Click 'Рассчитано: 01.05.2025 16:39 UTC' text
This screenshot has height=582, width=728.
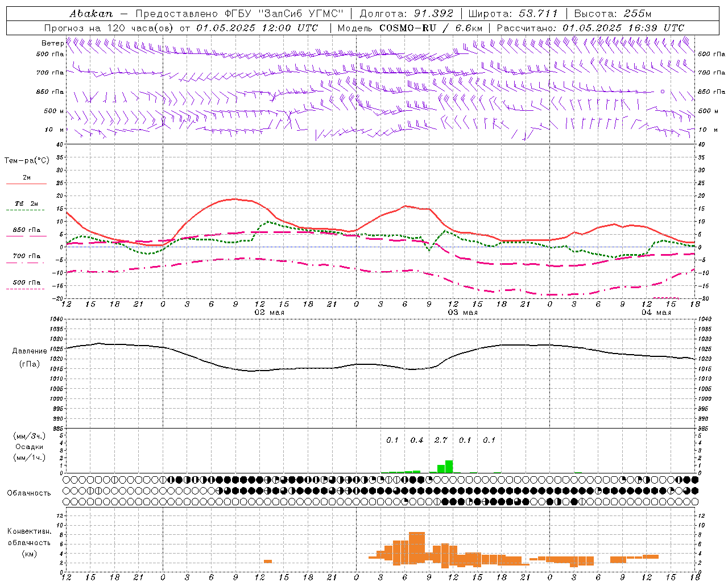[x=590, y=28]
